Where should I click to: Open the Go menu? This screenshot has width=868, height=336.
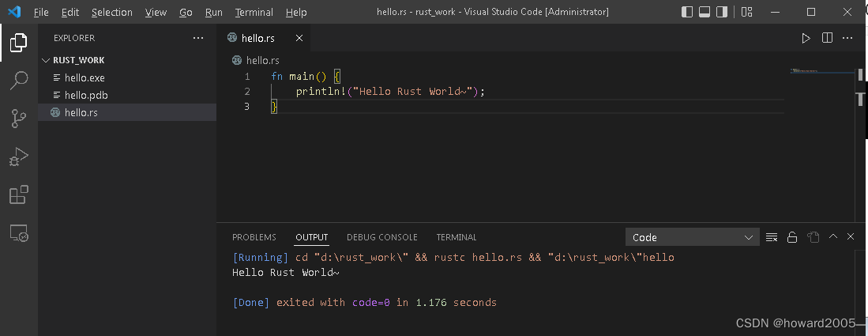click(186, 12)
